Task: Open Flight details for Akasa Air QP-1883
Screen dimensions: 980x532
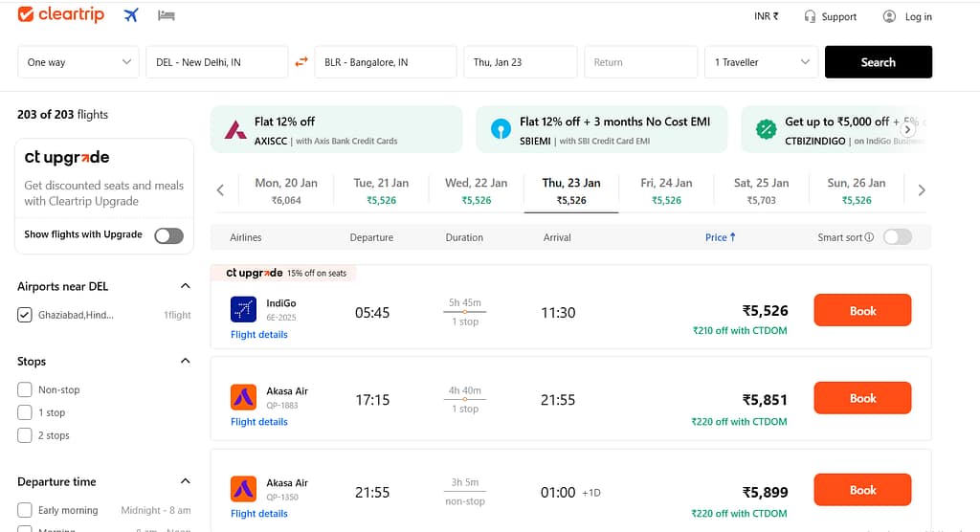Action: pos(258,421)
